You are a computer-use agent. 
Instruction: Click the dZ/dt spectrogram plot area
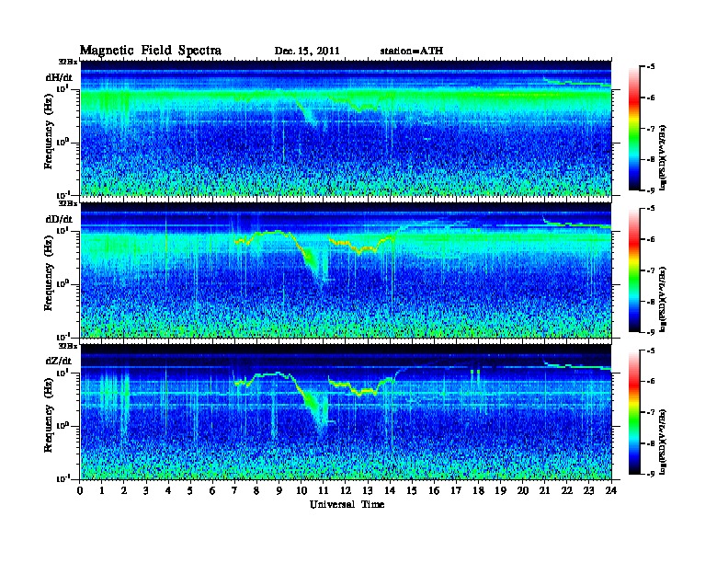(346, 412)
